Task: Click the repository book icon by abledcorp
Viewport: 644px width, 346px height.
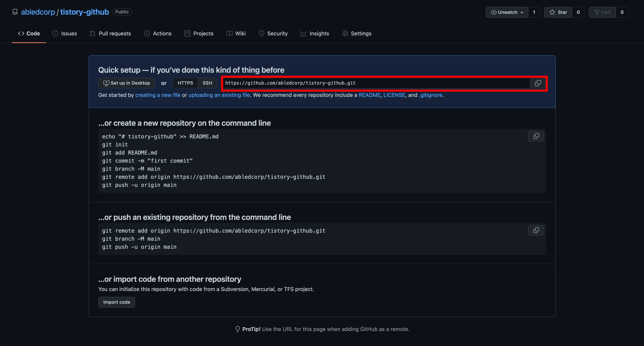Action: coord(15,12)
